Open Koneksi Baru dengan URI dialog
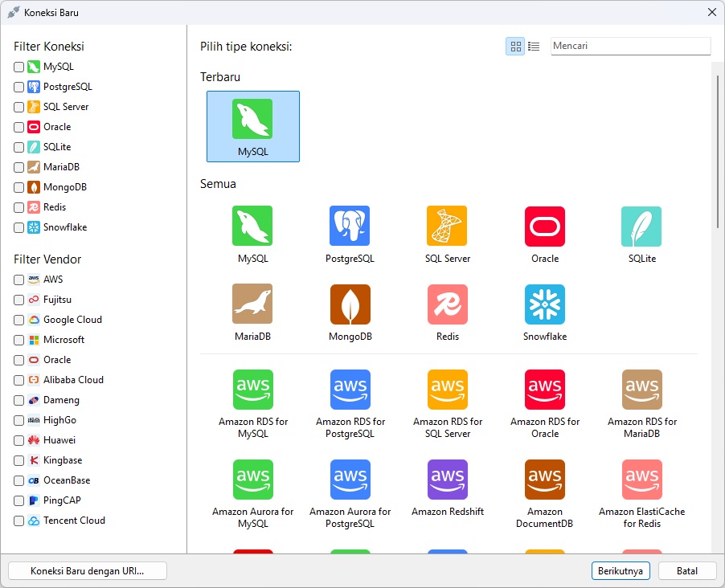This screenshot has height=588, width=725. pos(88,571)
